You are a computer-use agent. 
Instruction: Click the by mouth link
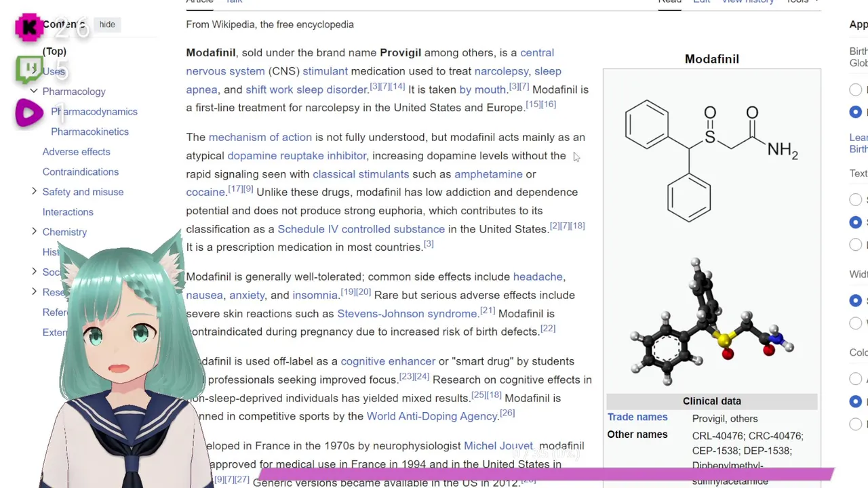click(482, 89)
